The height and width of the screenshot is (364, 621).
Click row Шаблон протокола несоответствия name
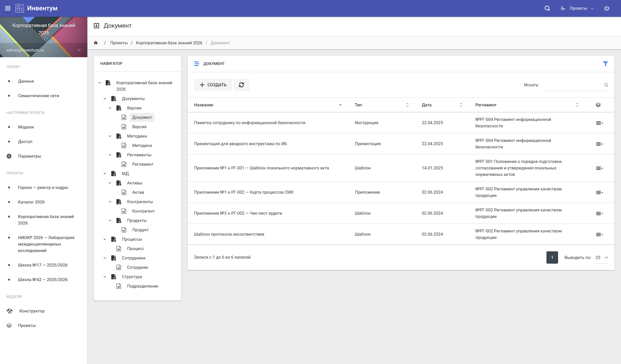pyautogui.click(x=229, y=234)
